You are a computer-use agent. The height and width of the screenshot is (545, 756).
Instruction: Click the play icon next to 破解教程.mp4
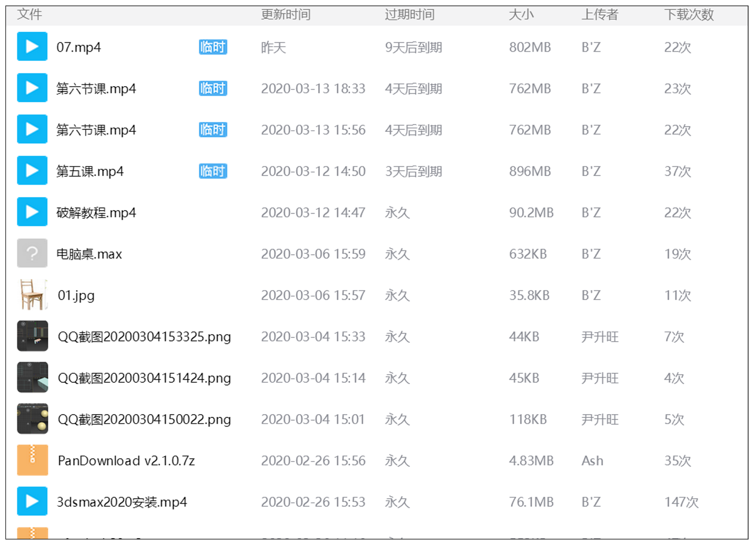(32, 212)
